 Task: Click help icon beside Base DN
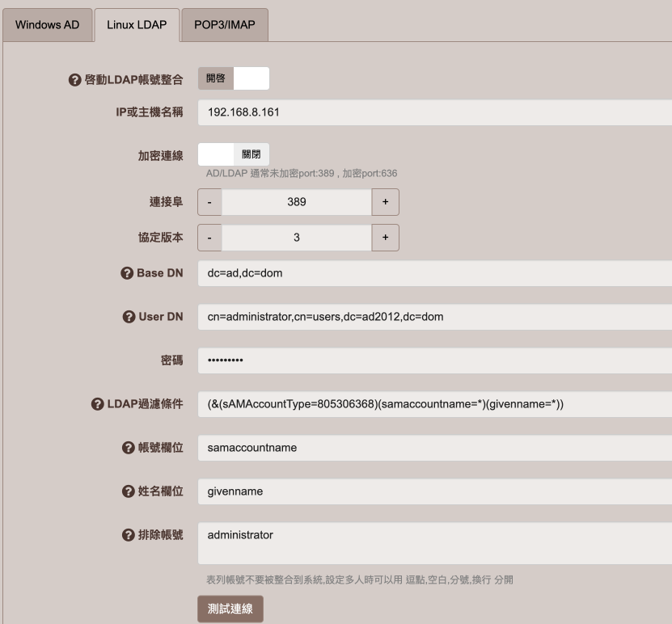127,273
